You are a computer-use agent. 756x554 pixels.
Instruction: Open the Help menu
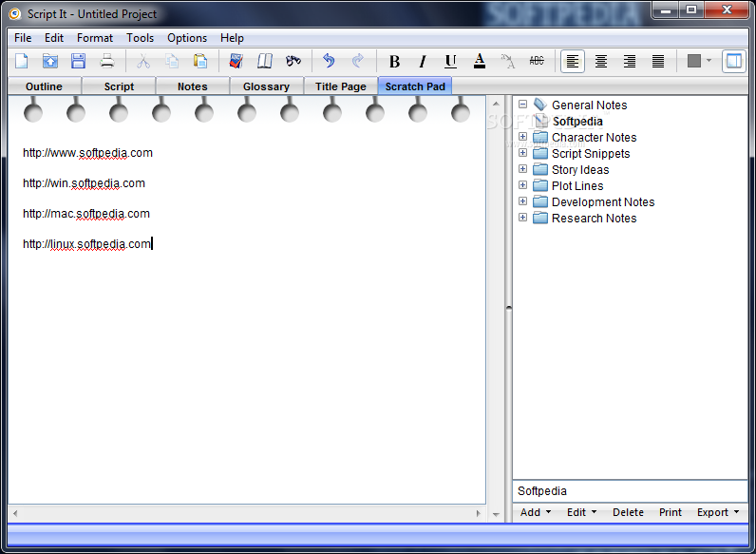pyautogui.click(x=232, y=38)
